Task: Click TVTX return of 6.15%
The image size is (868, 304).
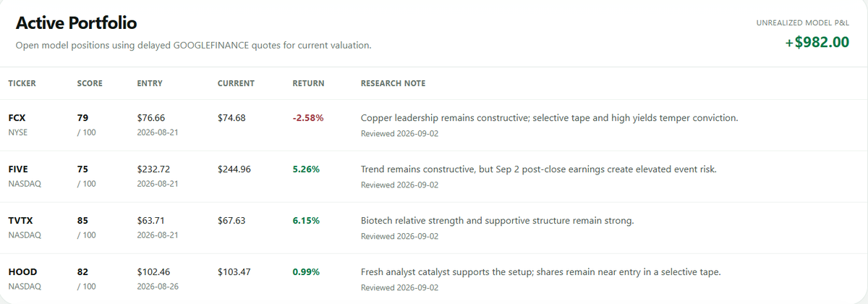Action: (x=306, y=220)
